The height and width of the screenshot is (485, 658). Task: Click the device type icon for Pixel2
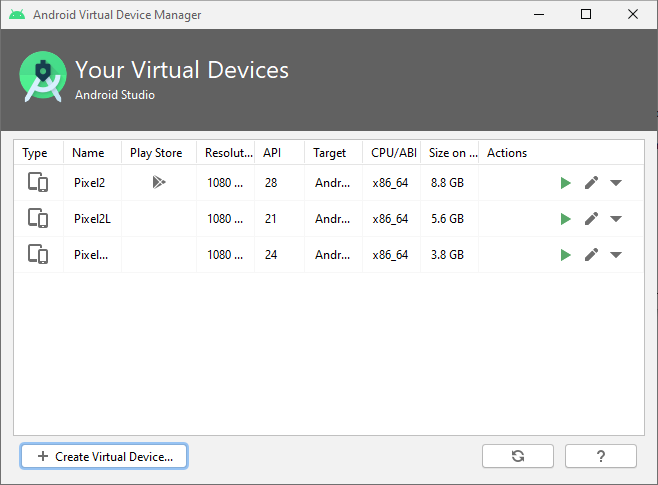coord(38,183)
